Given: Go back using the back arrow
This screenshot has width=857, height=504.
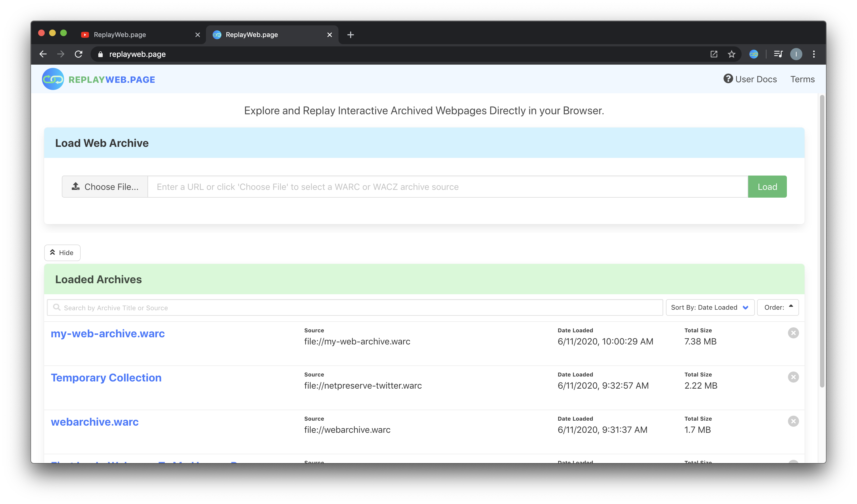Looking at the screenshot, I should pyautogui.click(x=43, y=54).
